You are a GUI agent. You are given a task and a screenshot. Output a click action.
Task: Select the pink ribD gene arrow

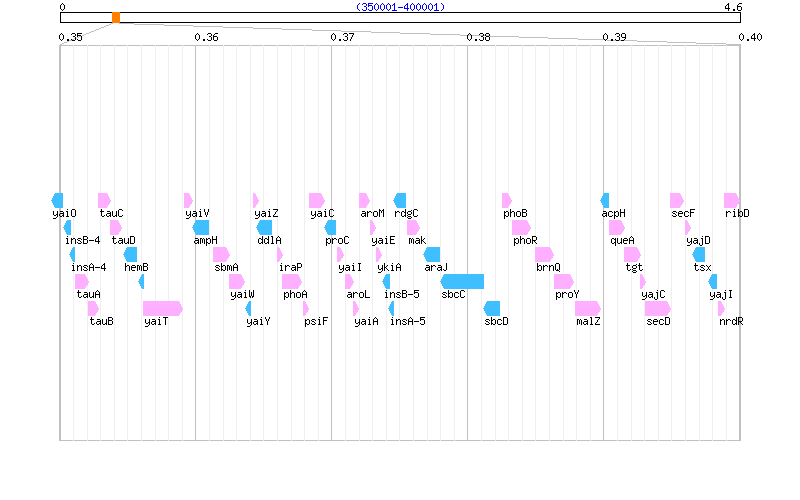731,200
